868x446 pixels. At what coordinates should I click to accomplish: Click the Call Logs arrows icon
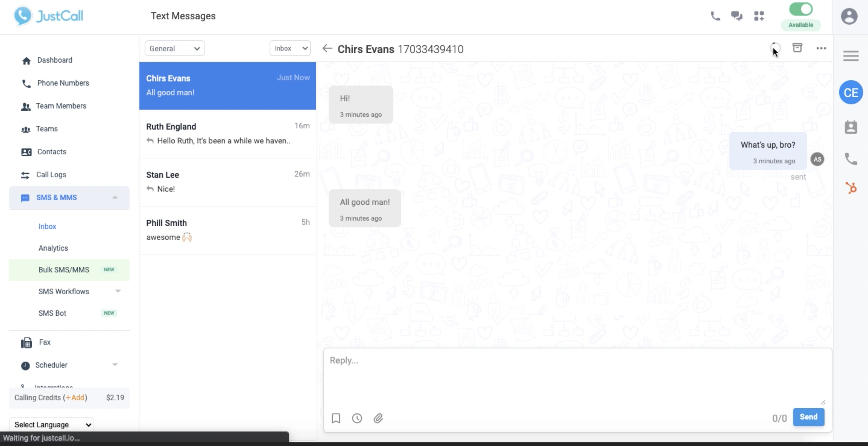coord(25,175)
